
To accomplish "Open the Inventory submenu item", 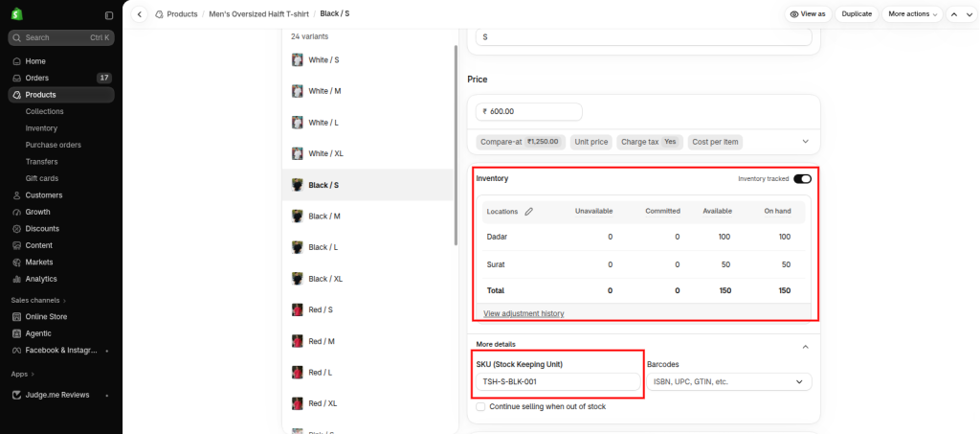I will [41, 128].
